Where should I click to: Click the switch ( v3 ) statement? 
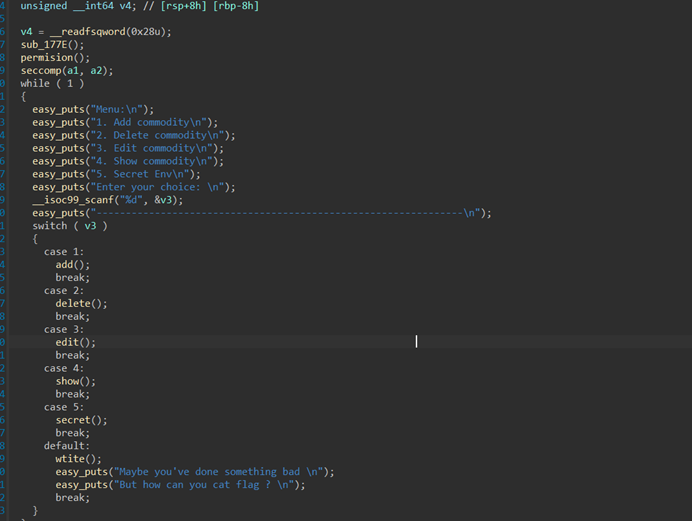70,226
